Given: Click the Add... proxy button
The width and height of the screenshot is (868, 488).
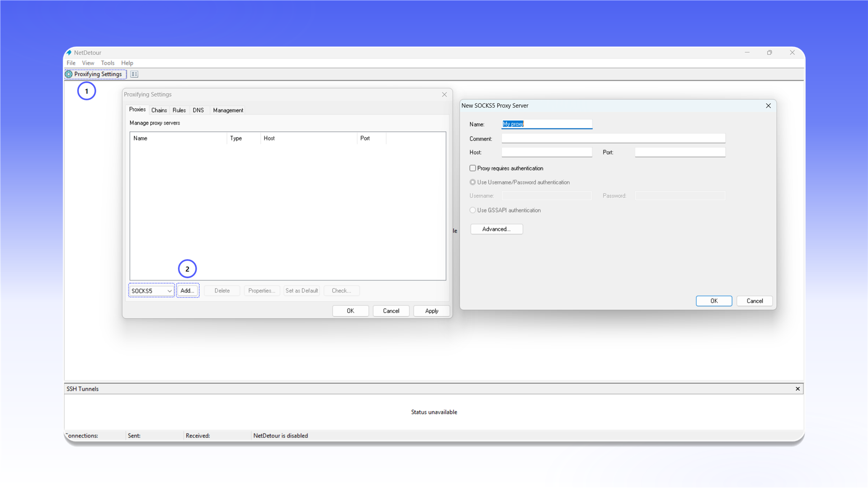Looking at the screenshot, I should pyautogui.click(x=188, y=291).
